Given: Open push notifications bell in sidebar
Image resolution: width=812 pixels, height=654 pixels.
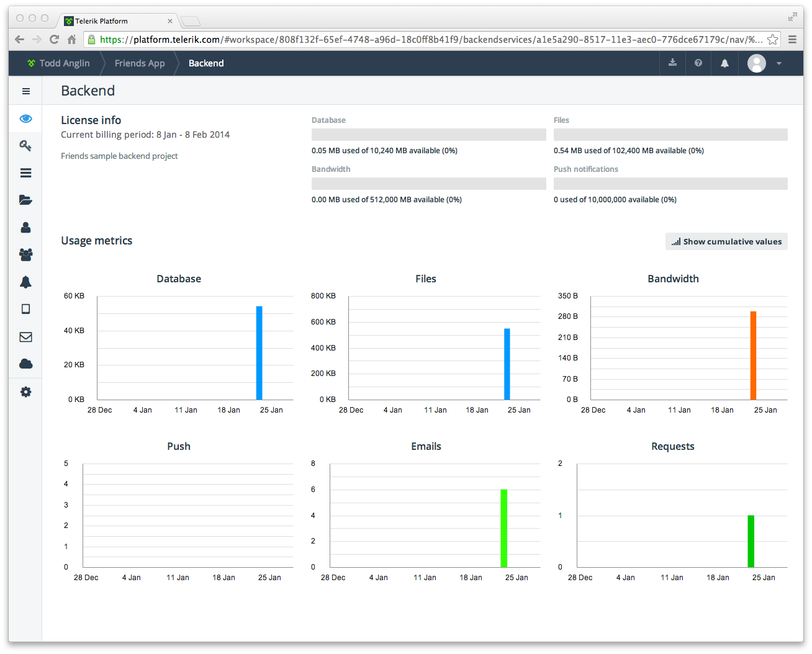Looking at the screenshot, I should point(25,282).
